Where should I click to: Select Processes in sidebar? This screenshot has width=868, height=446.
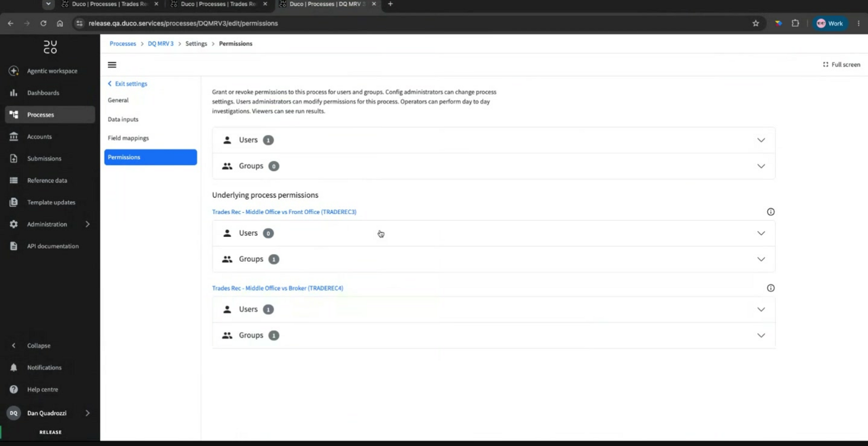pyautogui.click(x=50, y=115)
